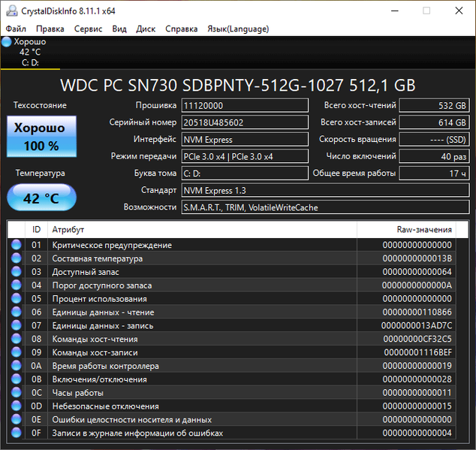The width and height of the screenshot is (476, 450).
Task: Click status orb for Составная температура row
Action: point(17,258)
